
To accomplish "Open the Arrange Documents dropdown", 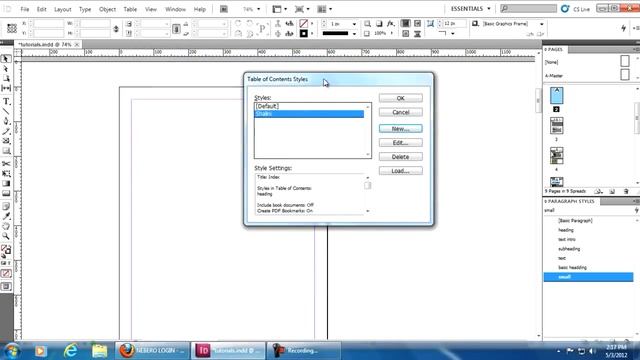I will click(x=324, y=9).
